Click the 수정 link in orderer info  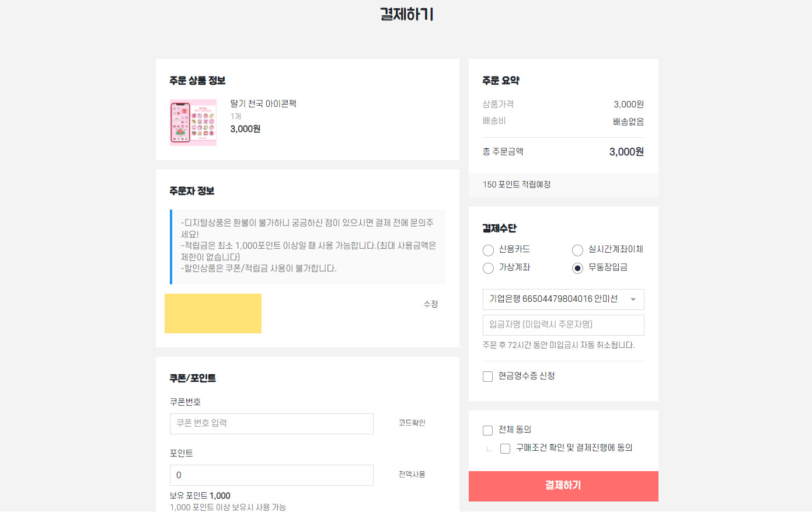(431, 304)
